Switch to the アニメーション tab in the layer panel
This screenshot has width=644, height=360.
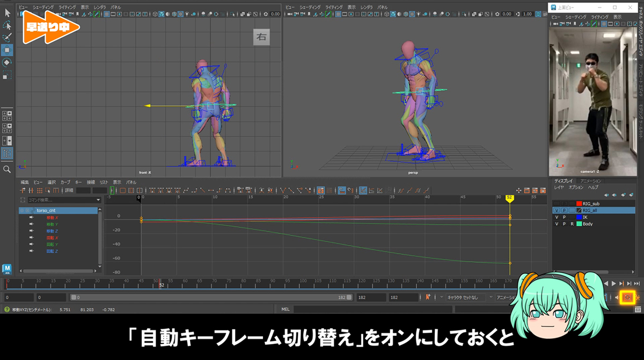point(590,181)
